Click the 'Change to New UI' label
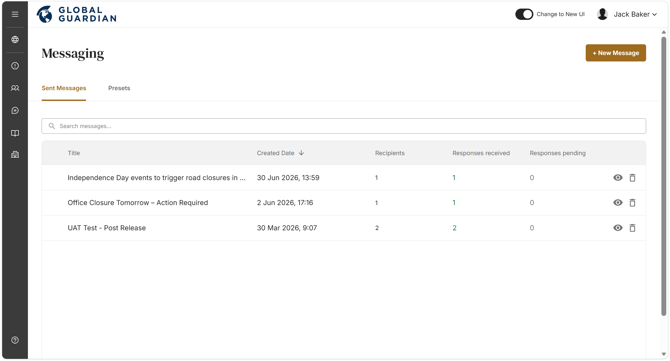The image size is (670, 361). point(560,14)
